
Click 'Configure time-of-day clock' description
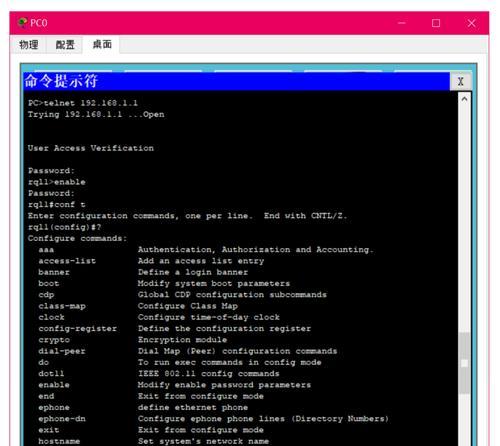(x=209, y=317)
